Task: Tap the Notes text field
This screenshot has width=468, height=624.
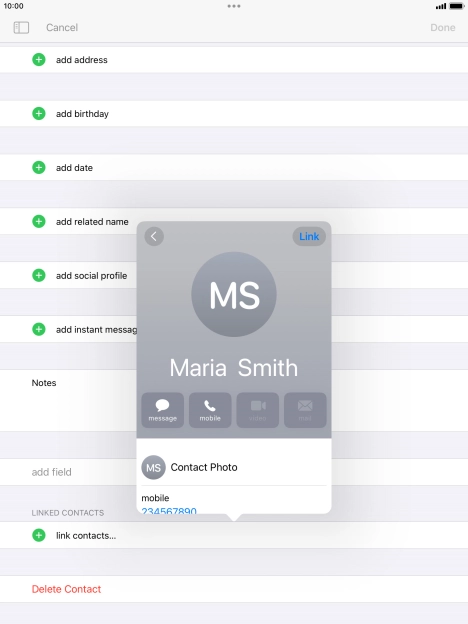Action: (x=234, y=400)
